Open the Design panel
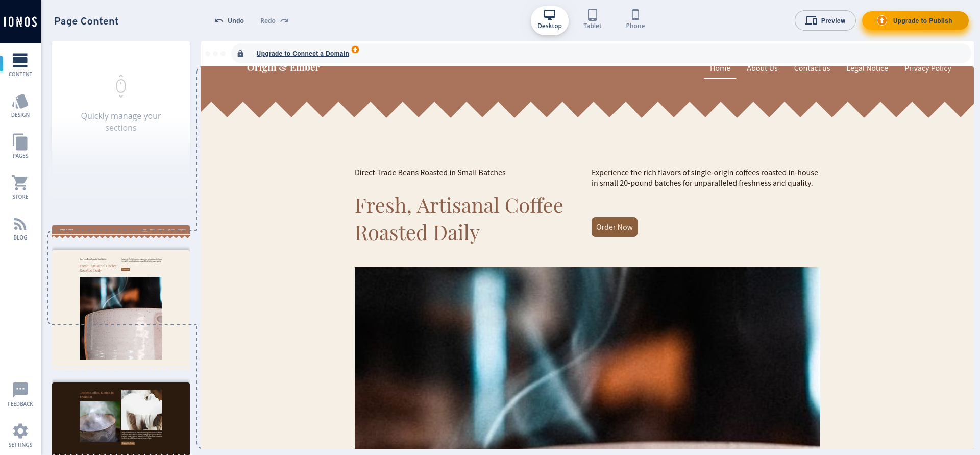This screenshot has width=980, height=455. [20, 106]
